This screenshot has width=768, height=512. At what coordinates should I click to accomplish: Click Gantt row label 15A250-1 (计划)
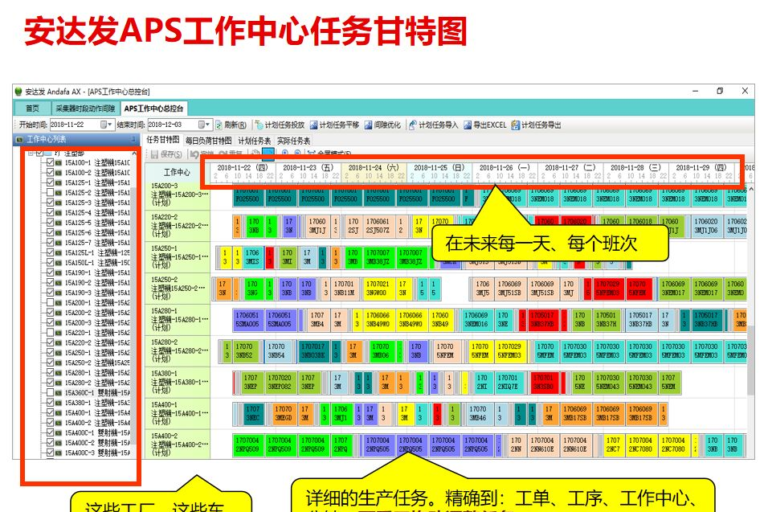[x=177, y=257]
